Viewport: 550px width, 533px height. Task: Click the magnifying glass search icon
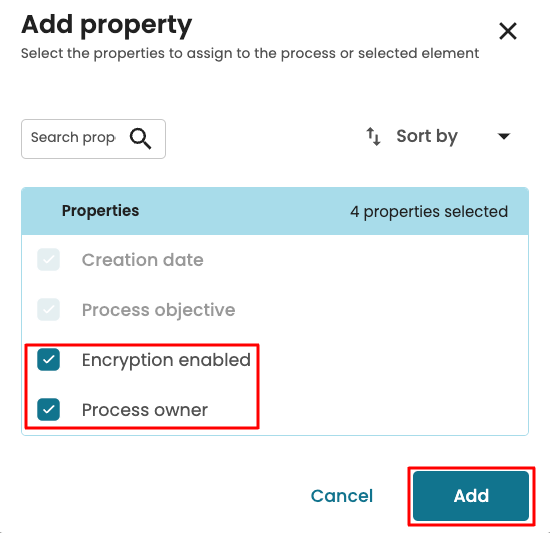[x=141, y=139]
